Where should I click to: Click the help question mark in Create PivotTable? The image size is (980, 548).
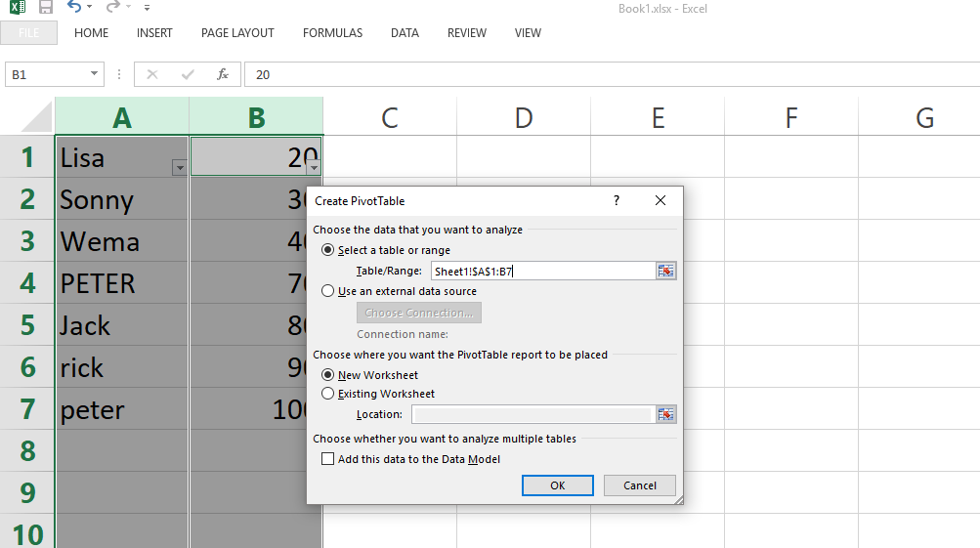(616, 200)
